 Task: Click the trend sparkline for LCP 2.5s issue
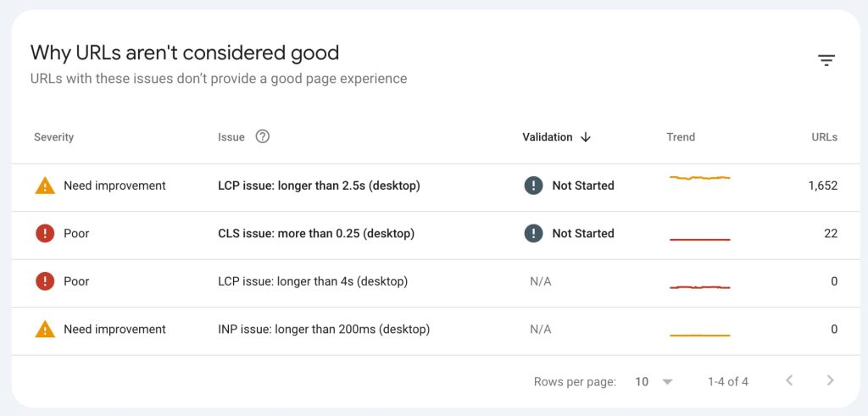point(699,178)
